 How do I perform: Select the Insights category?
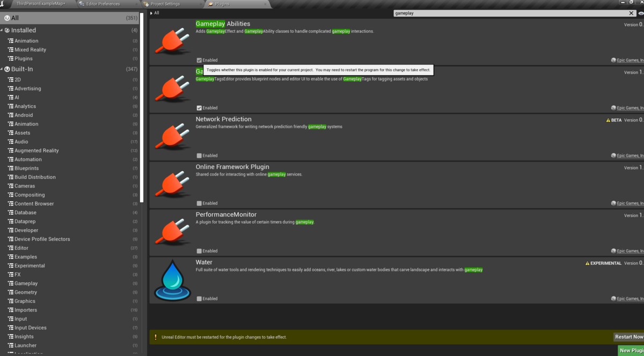tap(70, 337)
